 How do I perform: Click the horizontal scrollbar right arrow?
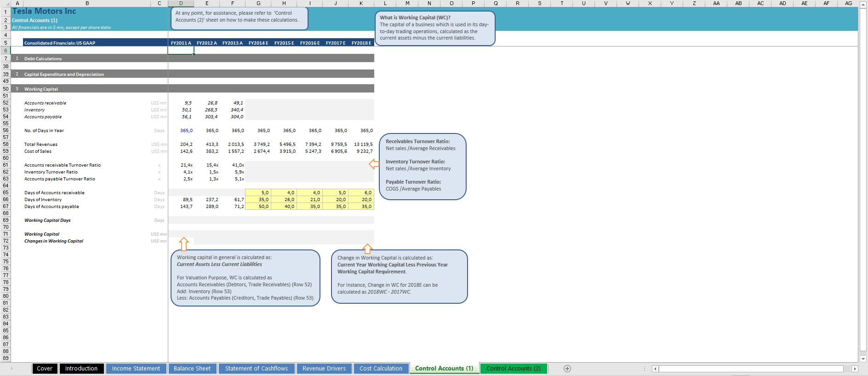pyautogui.click(x=855, y=369)
